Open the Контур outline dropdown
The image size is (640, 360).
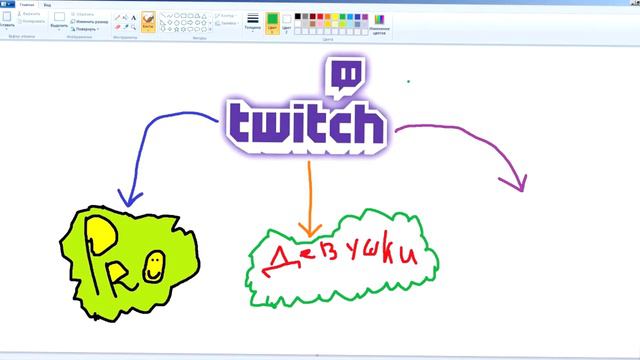[x=226, y=16]
